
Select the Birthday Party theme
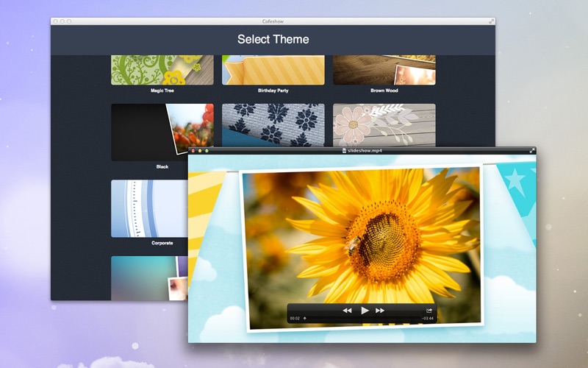click(x=273, y=70)
